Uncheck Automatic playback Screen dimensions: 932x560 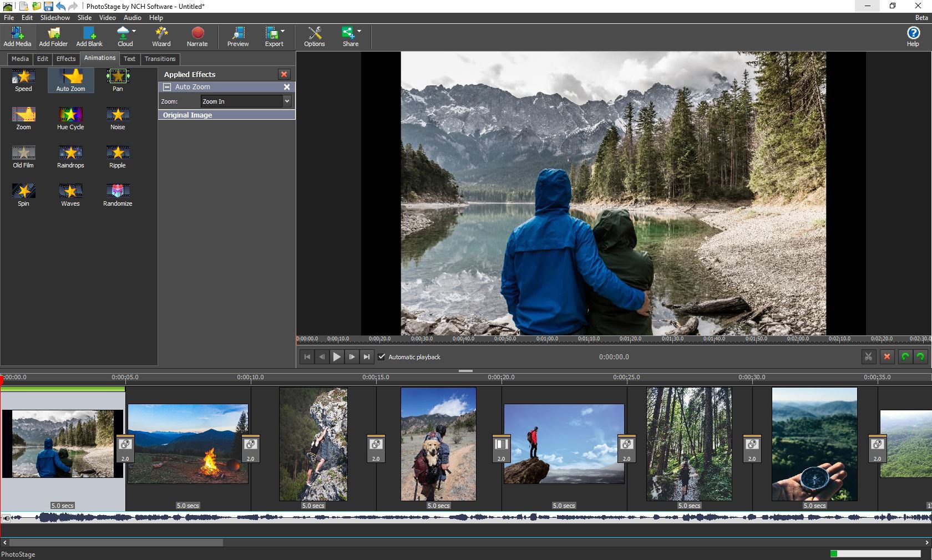pos(382,357)
